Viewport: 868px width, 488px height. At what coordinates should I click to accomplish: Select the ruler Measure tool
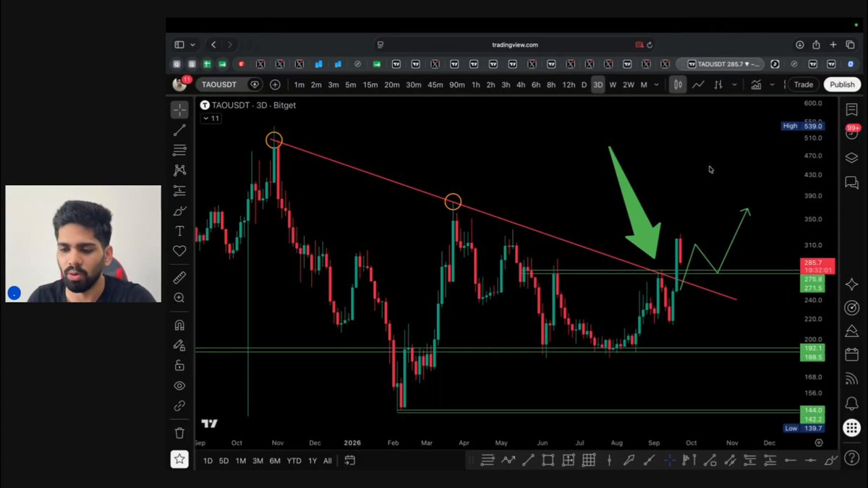coord(179,278)
